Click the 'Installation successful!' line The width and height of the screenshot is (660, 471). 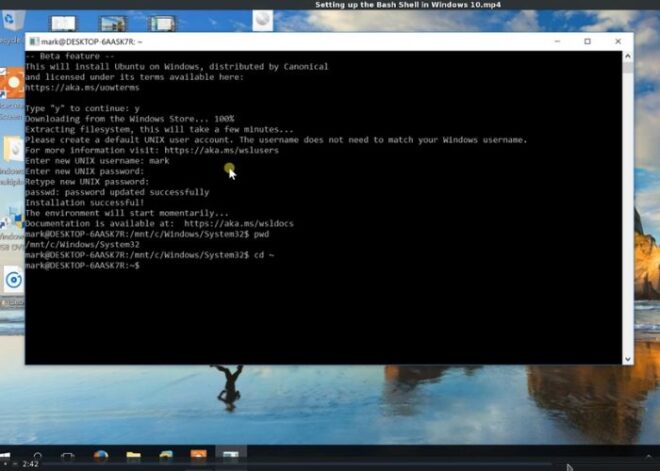[85, 202]
